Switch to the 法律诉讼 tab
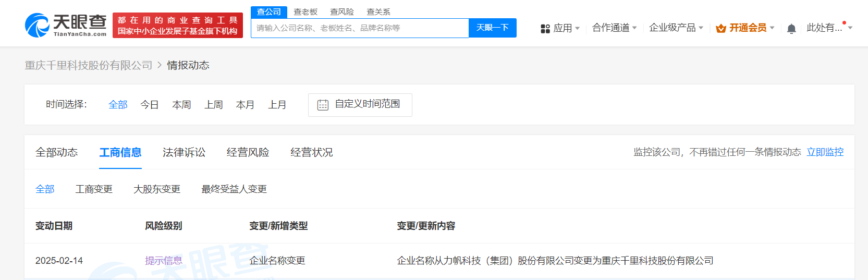This screenshot has height=280, width=868. (x=184, y=152)
